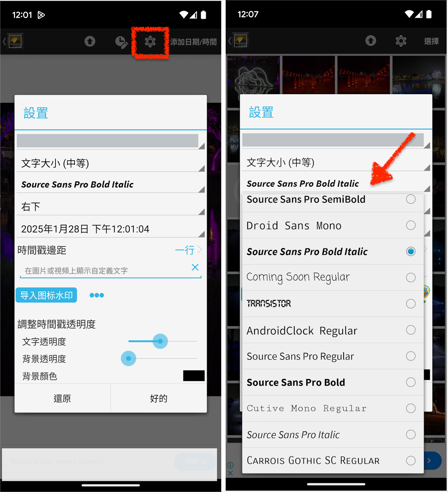Click the top-left photo app icon

(15, 42)
